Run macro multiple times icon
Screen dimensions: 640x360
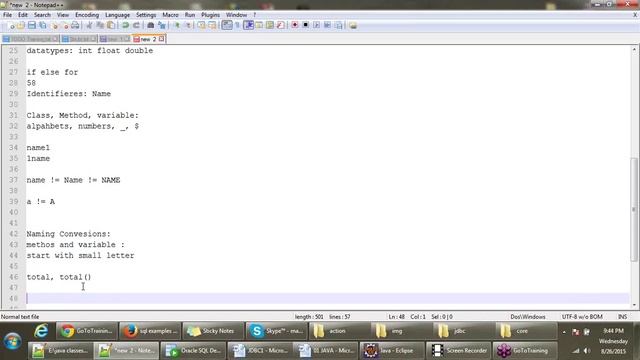coord(327,25)
